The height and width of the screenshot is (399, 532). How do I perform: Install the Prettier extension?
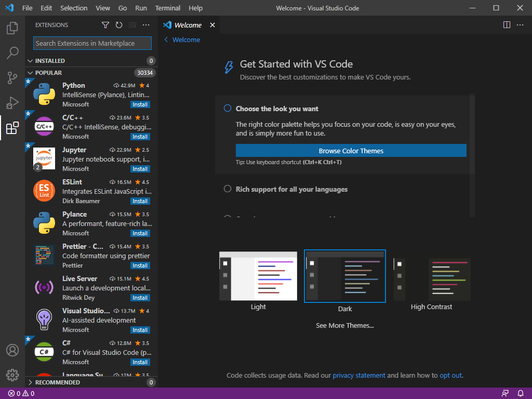pos(140,265)
